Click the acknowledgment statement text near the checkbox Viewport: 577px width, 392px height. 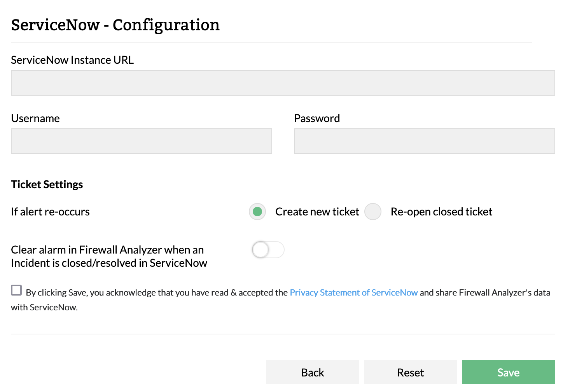156,292
